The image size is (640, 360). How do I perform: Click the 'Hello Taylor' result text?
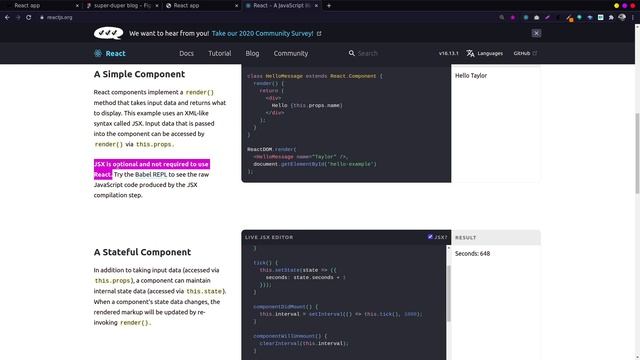coord(471,76)
